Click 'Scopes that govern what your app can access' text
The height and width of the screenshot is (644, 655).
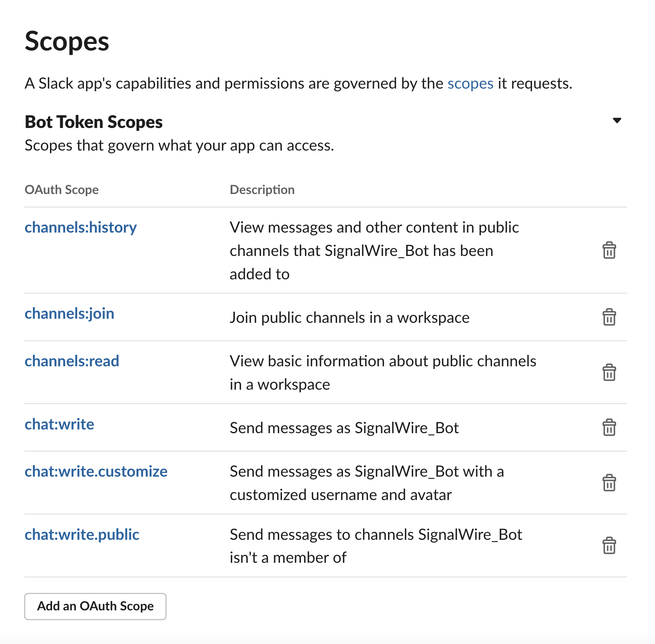tap(179, 146)
